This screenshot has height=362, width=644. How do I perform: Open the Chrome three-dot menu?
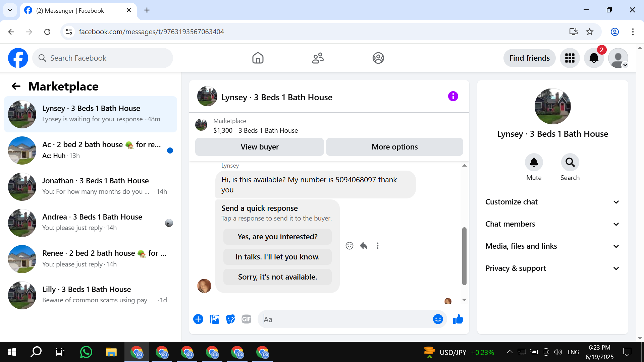pyautogui.click(x=633, y=32)
